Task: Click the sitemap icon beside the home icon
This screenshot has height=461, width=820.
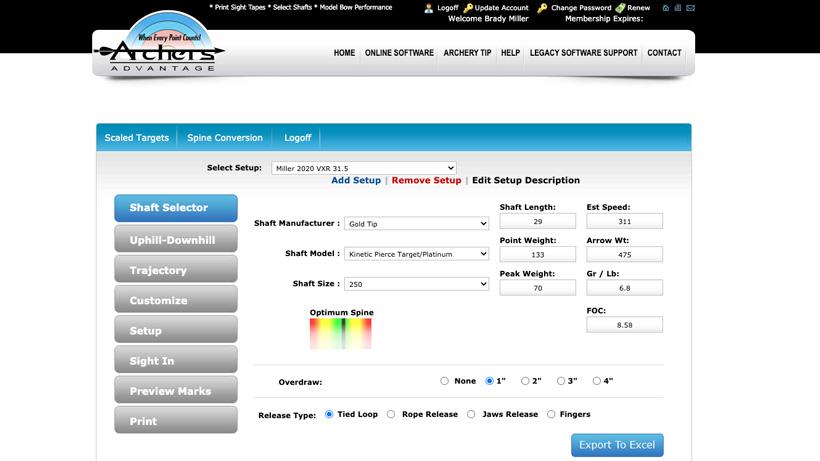Action: 678,8
